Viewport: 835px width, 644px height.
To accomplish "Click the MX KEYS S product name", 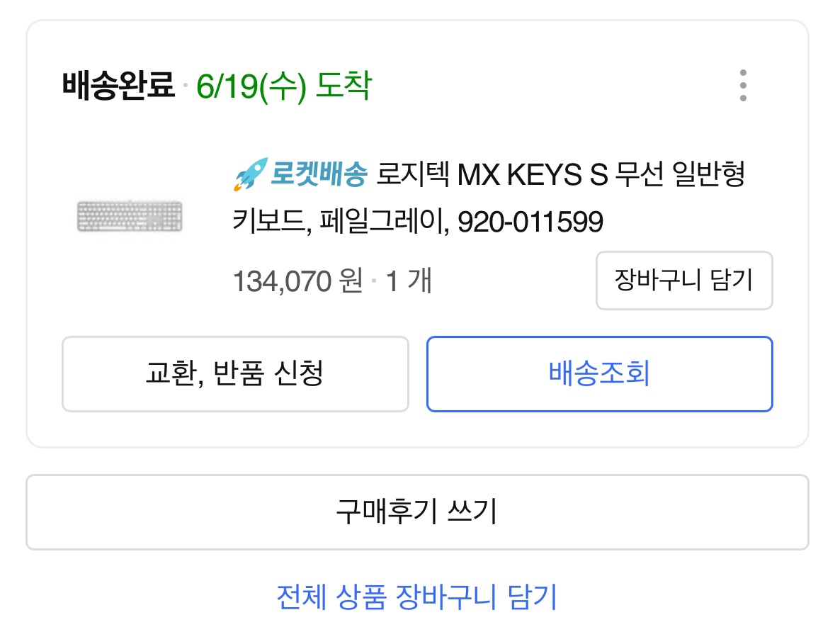I will point(533,174).
